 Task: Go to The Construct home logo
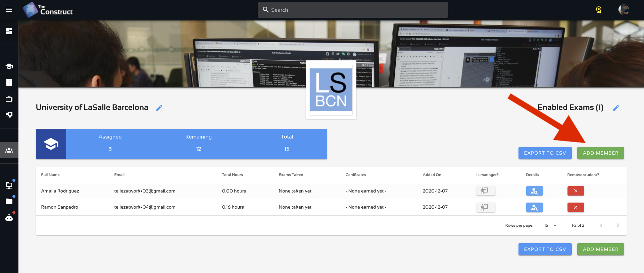point(47,10)
